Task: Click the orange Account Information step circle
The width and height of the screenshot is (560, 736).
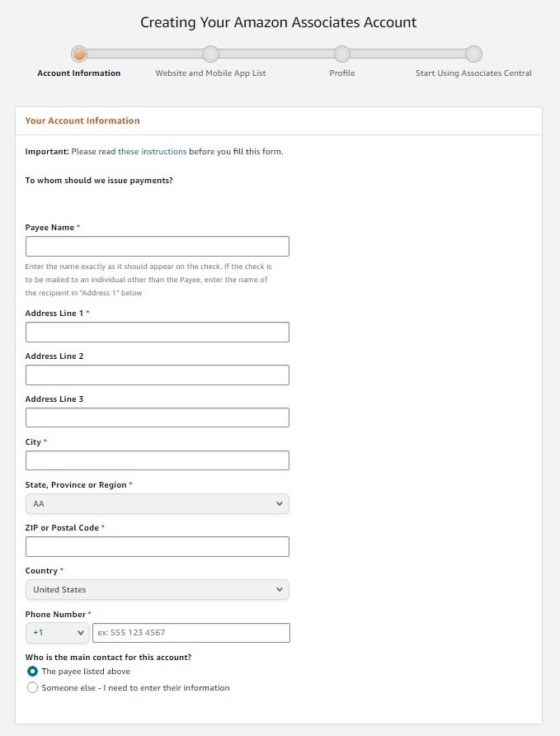Action: point(79,54)
